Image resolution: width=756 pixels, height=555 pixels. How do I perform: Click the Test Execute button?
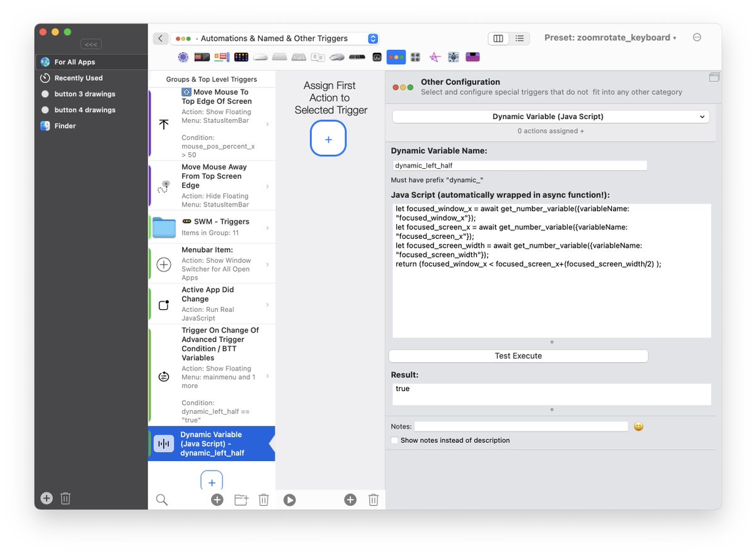(518, 356)
